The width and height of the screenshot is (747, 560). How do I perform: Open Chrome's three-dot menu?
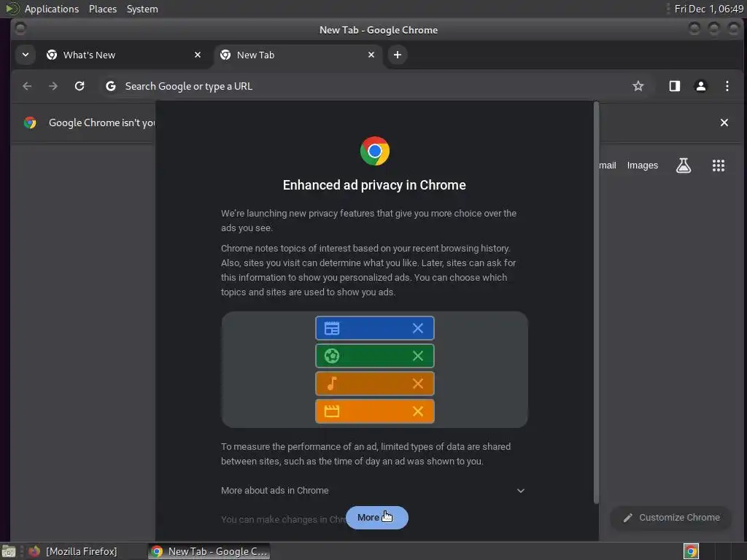tap(727, 86)
